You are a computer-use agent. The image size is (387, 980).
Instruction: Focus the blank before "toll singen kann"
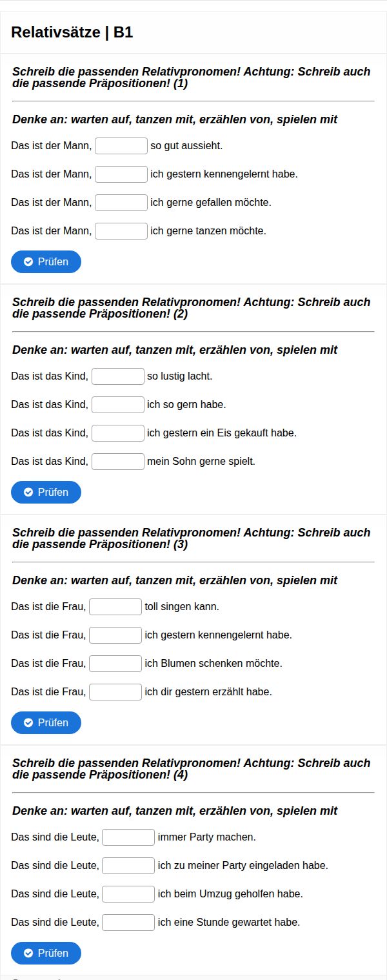point(115,607)
